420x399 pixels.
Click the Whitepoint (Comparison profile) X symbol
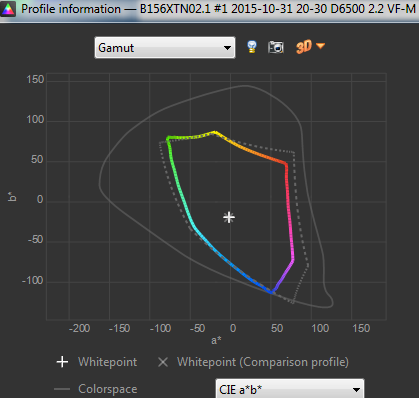pyautogui.click(x=163, y=362)
